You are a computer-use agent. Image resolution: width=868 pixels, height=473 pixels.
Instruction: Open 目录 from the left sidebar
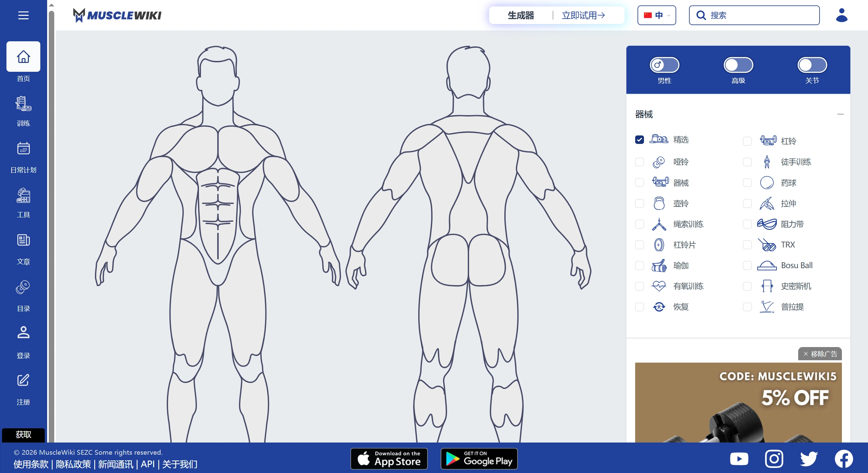(x=23, y=287)
